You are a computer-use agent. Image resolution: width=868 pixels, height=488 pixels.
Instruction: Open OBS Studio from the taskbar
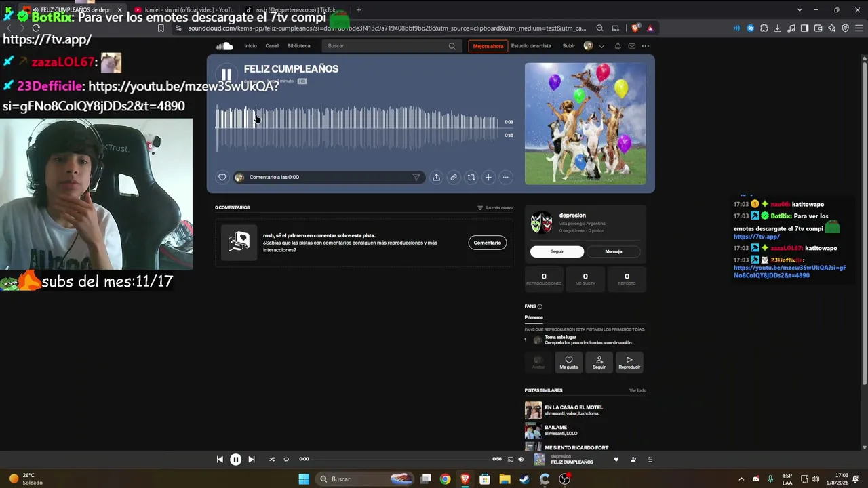[565, 479]
